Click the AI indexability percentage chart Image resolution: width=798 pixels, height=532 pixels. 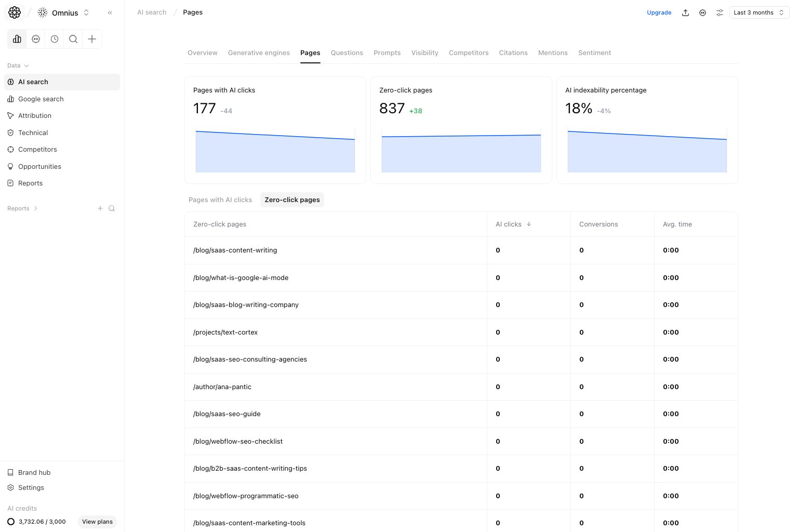click(647, 150)
